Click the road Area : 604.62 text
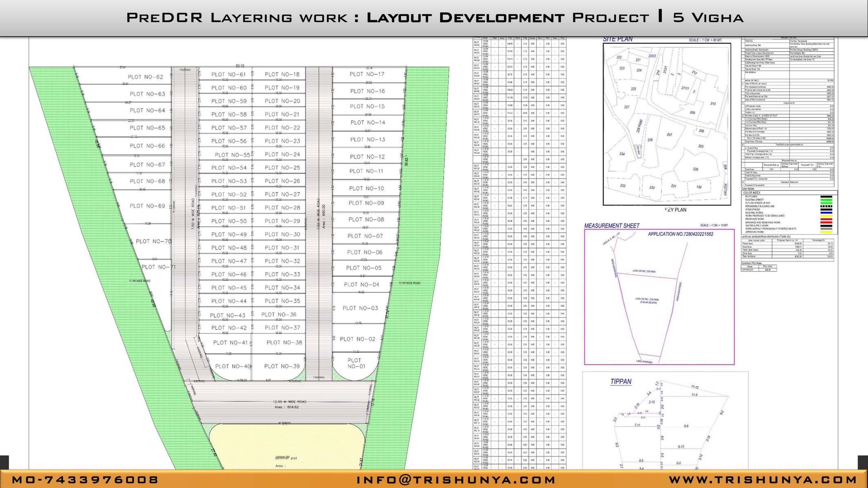The image size is (868, 488). [287, 407]
